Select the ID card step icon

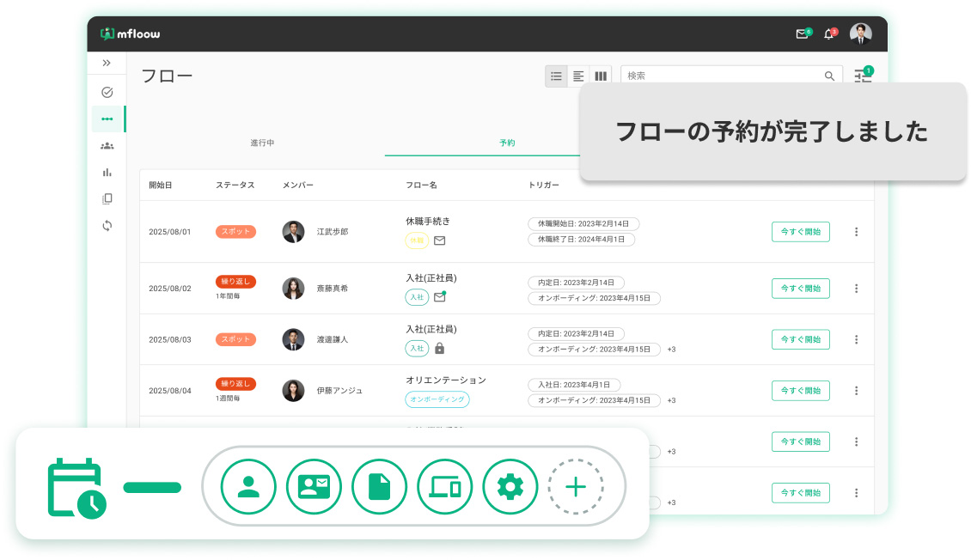314,486
